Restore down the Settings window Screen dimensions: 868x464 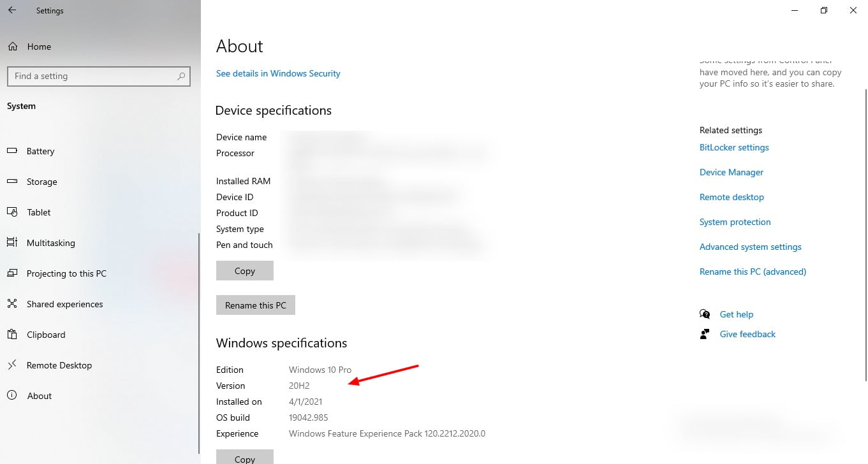824,10
